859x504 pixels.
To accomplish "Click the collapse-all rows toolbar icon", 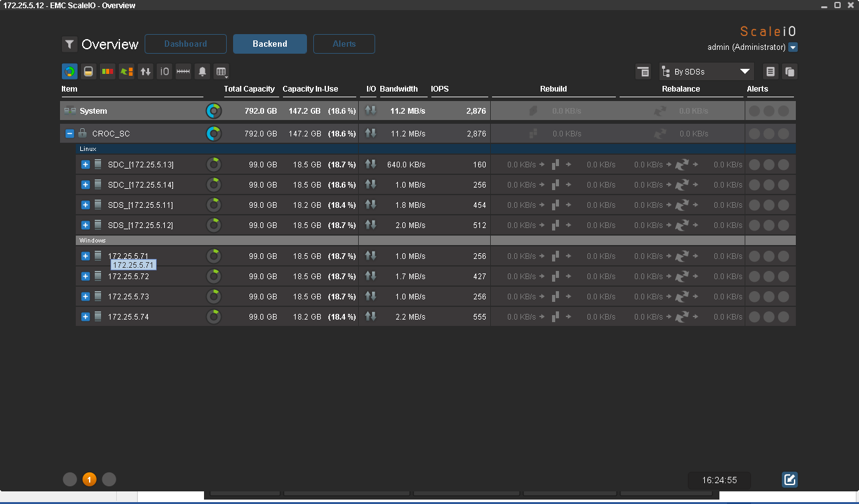I will click(643, 71).
